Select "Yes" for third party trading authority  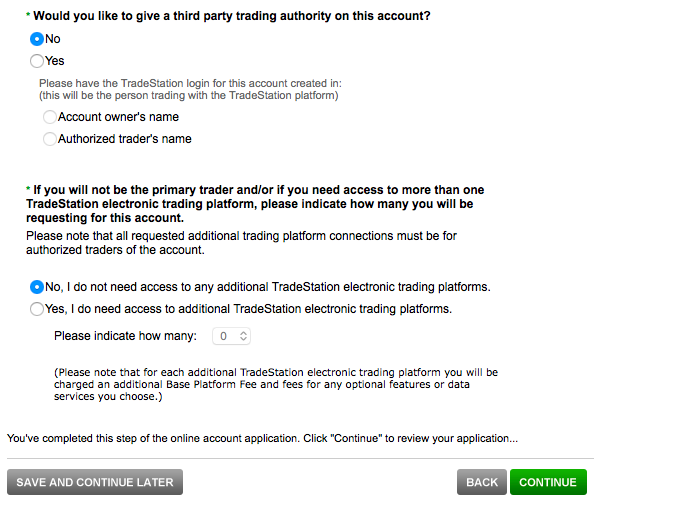[x=38, y=61]
